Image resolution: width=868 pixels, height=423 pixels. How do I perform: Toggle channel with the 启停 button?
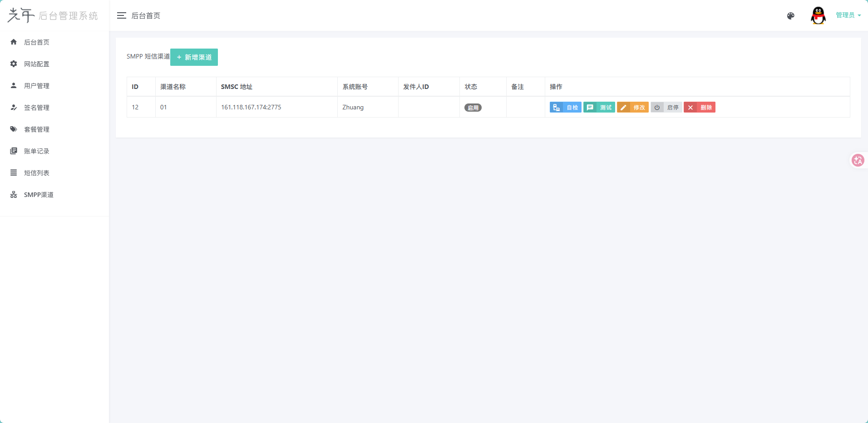pos(666,108)
